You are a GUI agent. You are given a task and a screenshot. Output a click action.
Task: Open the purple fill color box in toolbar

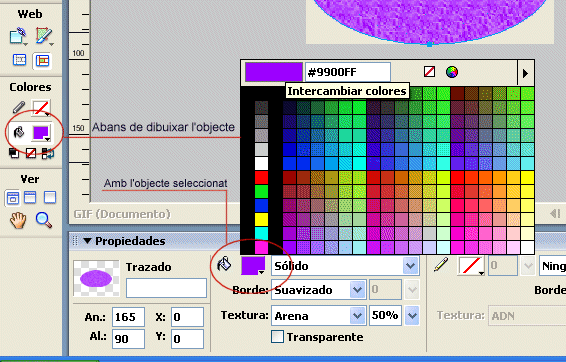(x=41, y=133)
